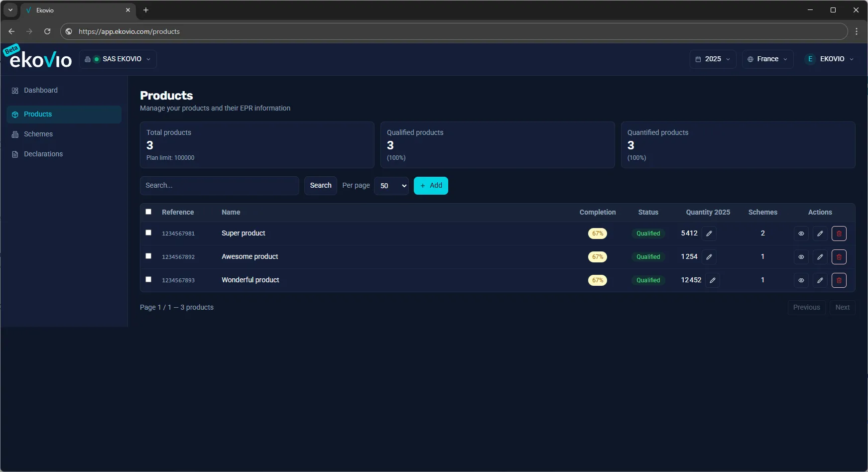Edit quantity 12452 pencil icon
This screenshot has width=868, height=472.
[x=713, y=280]
